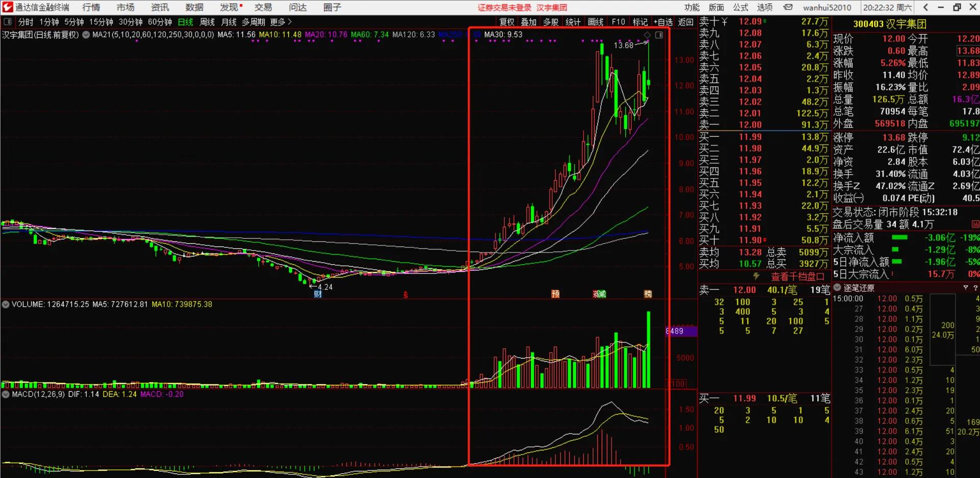
Task: Open the 发现 menu
Action: (x=229, y=7)
